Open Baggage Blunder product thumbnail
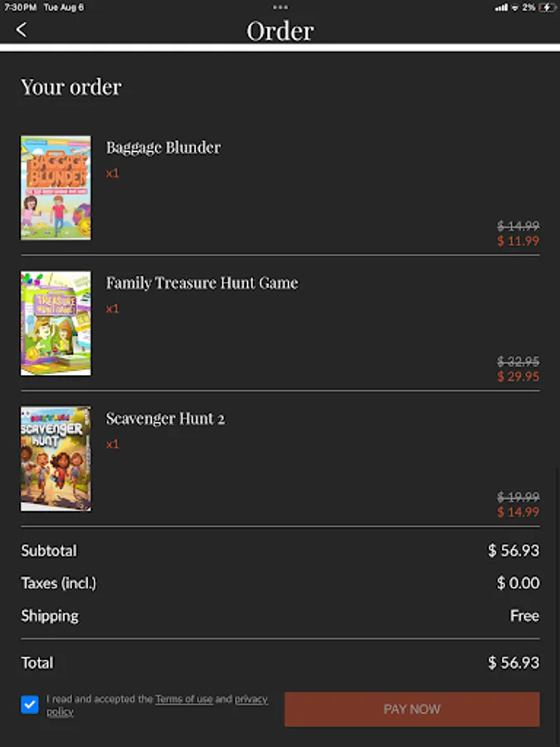The width and height of the screenshot is (560, 747). (56, 188)
